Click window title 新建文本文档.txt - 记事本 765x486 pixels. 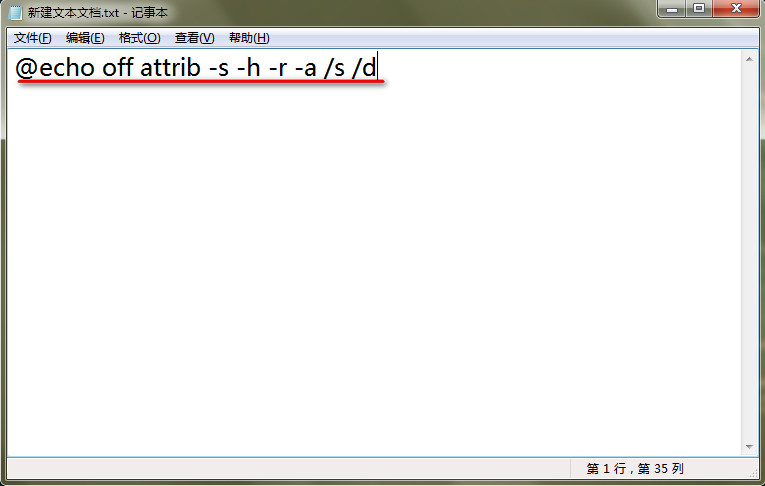(x=98, y=12)
